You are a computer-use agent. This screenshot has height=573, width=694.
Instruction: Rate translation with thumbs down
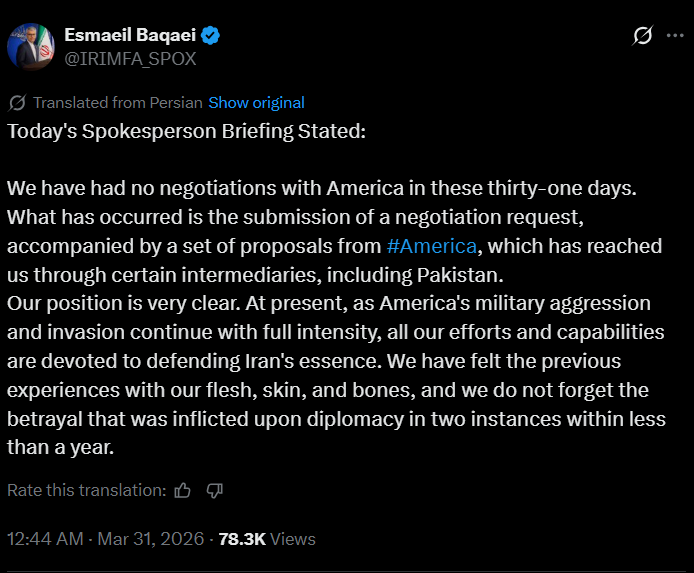point(214,490)
